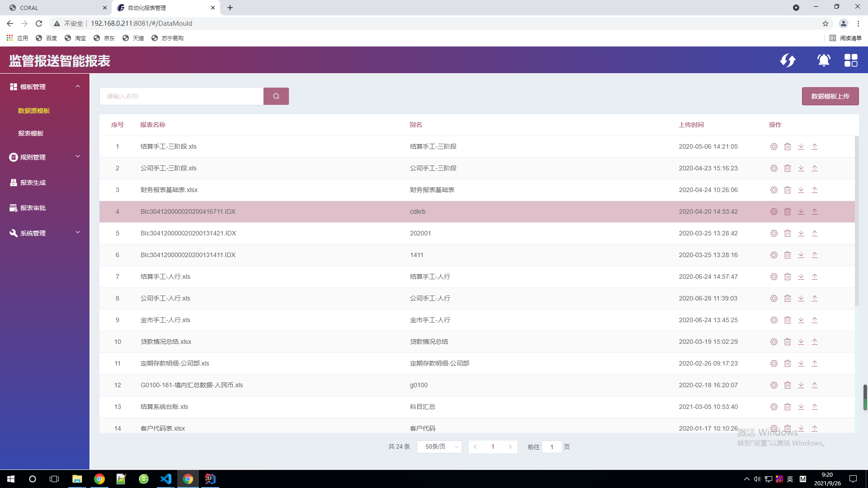Image resolution: width=868 pixels, height=488 pixels.
Task: Go to next page with pagination arrow
Action: pos(510,447)
